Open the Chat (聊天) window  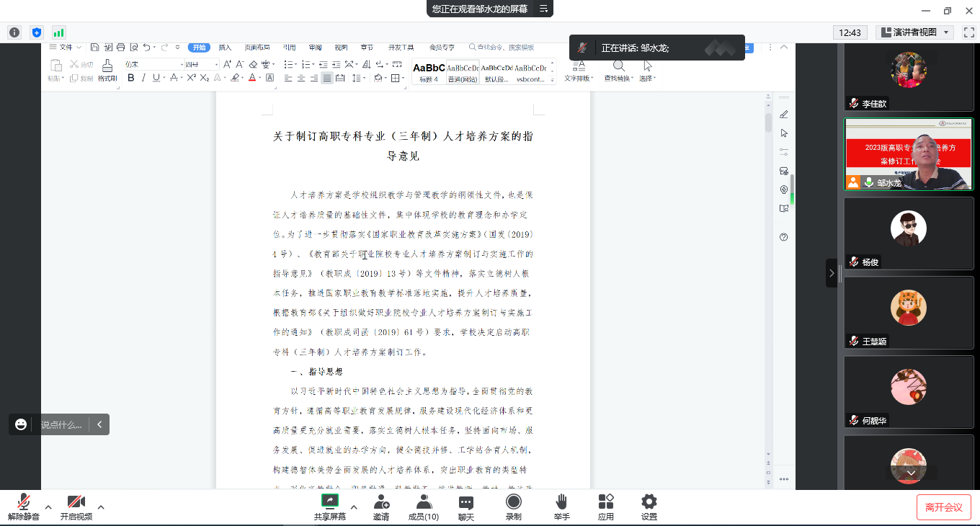(466, 507)
